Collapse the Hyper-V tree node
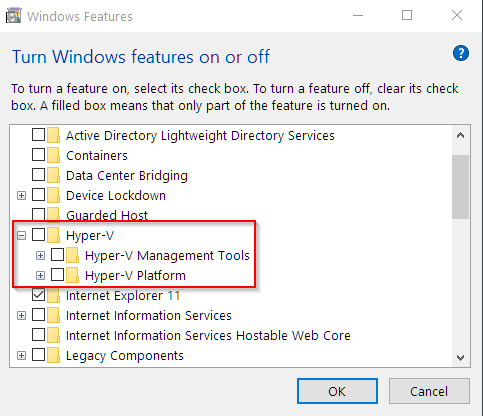483x416 pixels. pyautogui.click(x=21, y=236)
